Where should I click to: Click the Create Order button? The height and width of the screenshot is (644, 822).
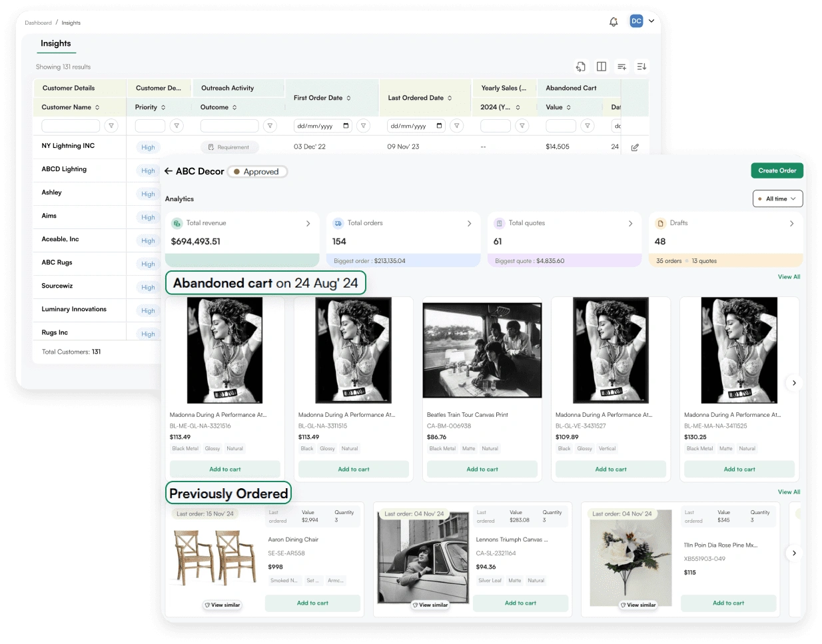pos(777,170)
